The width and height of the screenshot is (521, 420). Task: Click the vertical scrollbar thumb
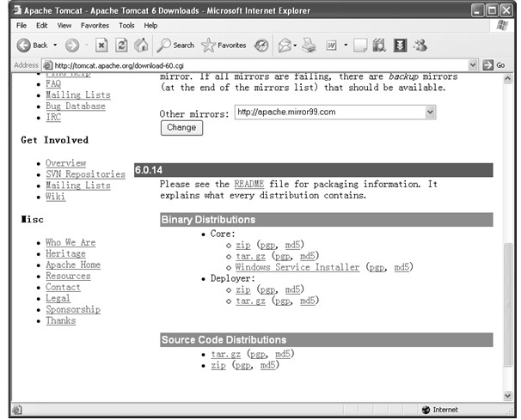(x=507, y=304)
